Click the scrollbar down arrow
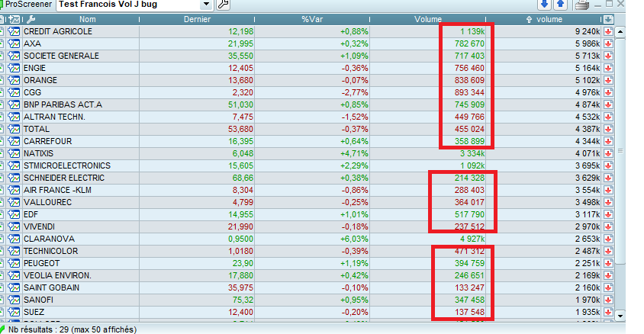Viewport: 644px width, 334px height. (620, 316)
